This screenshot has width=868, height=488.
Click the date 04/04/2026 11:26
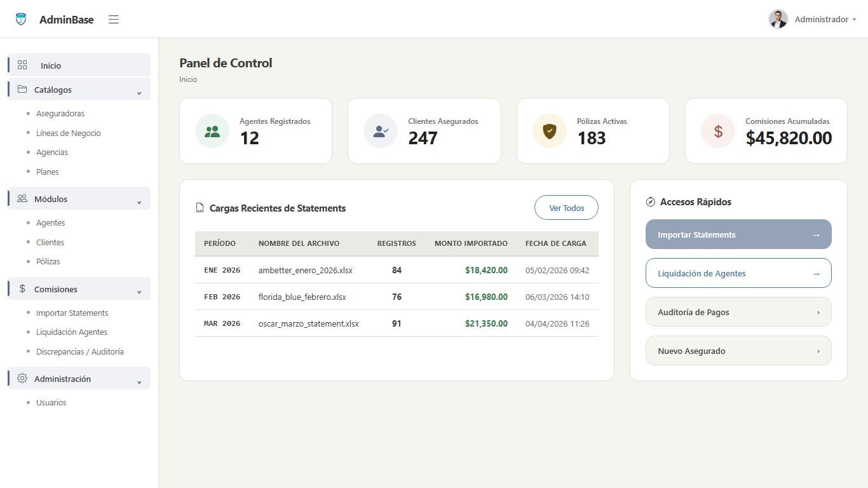[557, 323]
